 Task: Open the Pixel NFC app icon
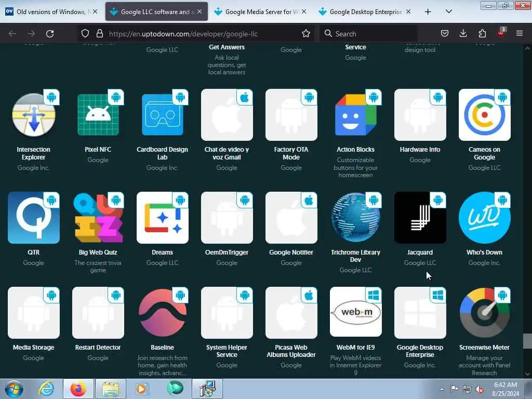pos(98,115)
